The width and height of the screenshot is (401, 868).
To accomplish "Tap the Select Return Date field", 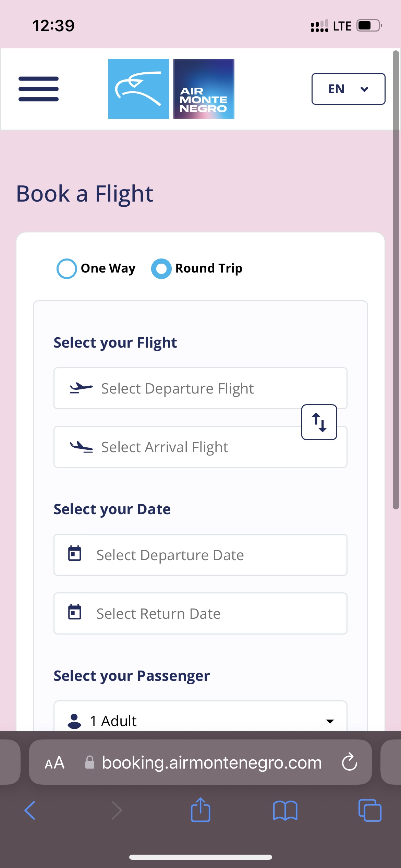I will (200, 613).
